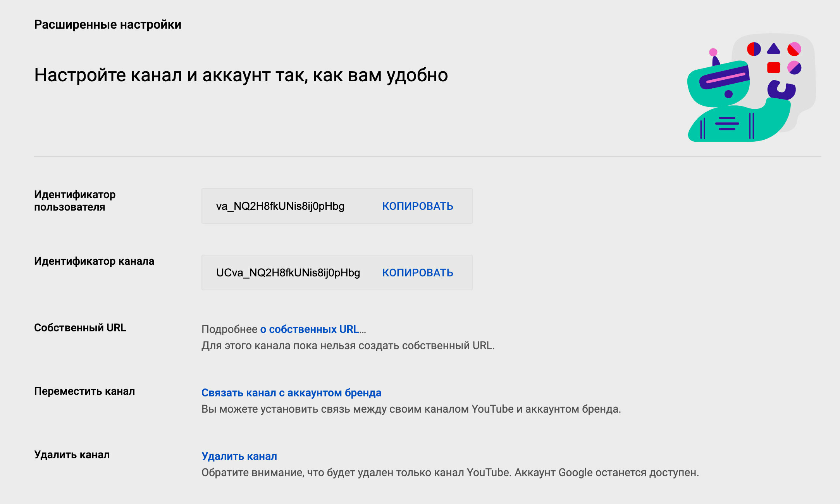Click 'Связать канал с аккаунтом бренда' link
Viewport: 840px width, 504px height.
tap(291, 393)
